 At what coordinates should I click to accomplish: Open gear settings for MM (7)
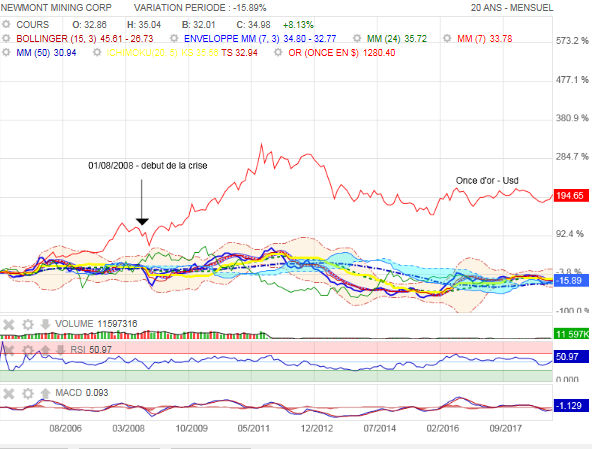(447, 38)
